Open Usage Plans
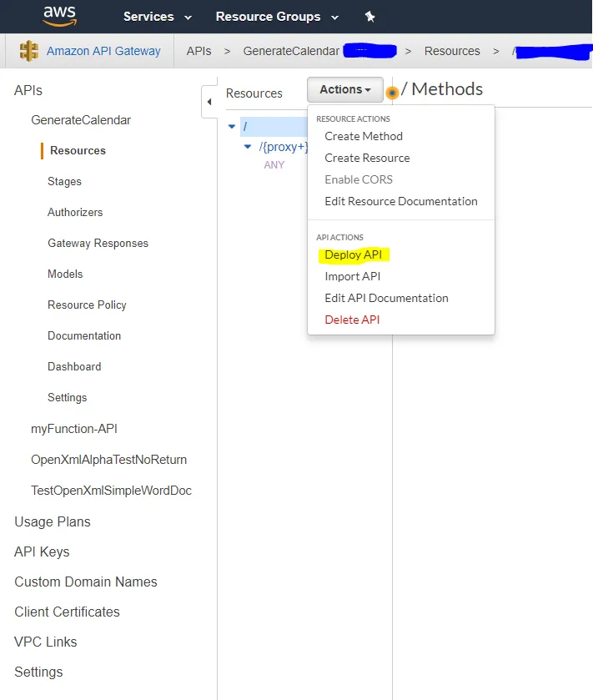Screen dimensions: 593x700 coord(53,522)
